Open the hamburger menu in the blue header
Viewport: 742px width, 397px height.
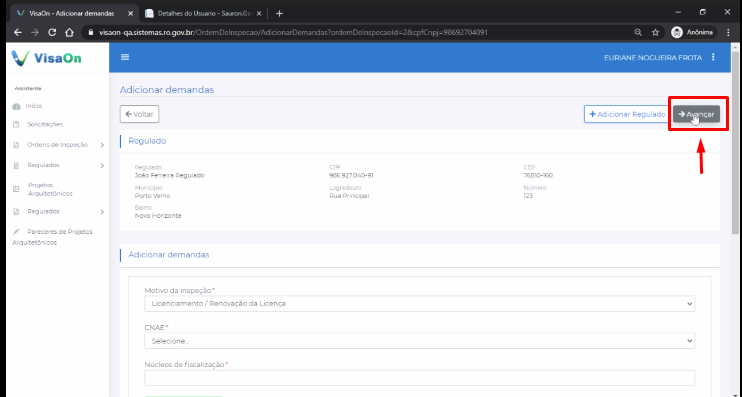click(x=125, y=57)
